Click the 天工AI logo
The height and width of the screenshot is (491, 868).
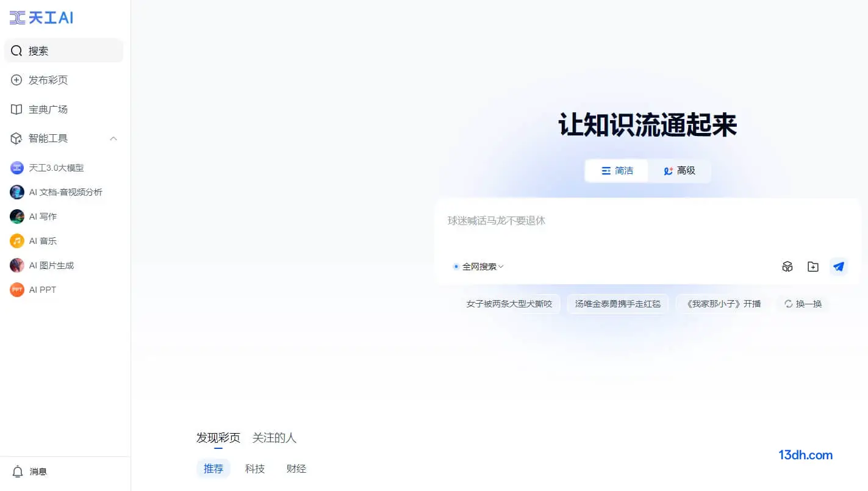click(41, 18)
